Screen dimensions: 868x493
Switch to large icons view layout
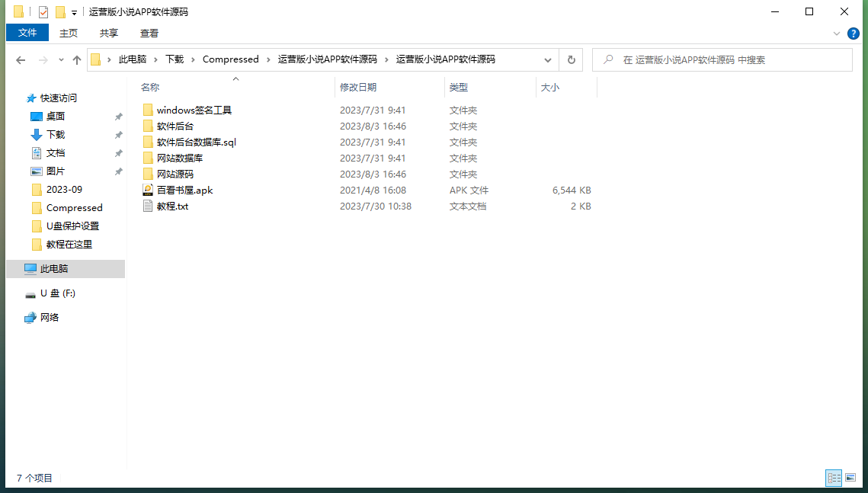point(850,478)
